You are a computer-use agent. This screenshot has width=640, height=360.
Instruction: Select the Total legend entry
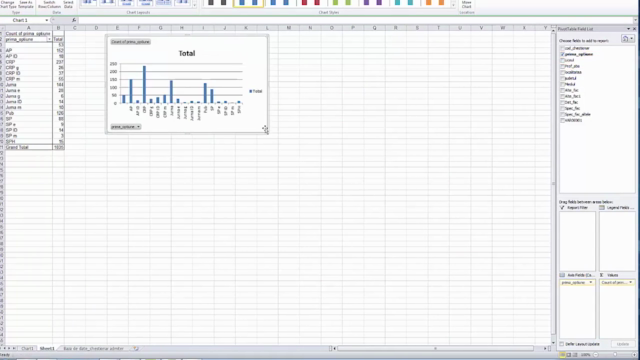[x=256, y=91]
